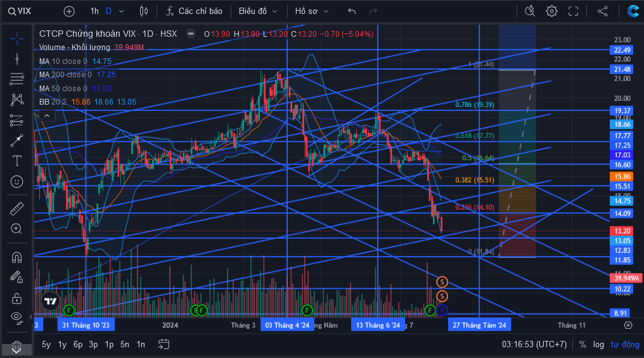Viewport: 644px width, 358px height.
Task: Toggle percent scale
Action: [x=583, y=345]
